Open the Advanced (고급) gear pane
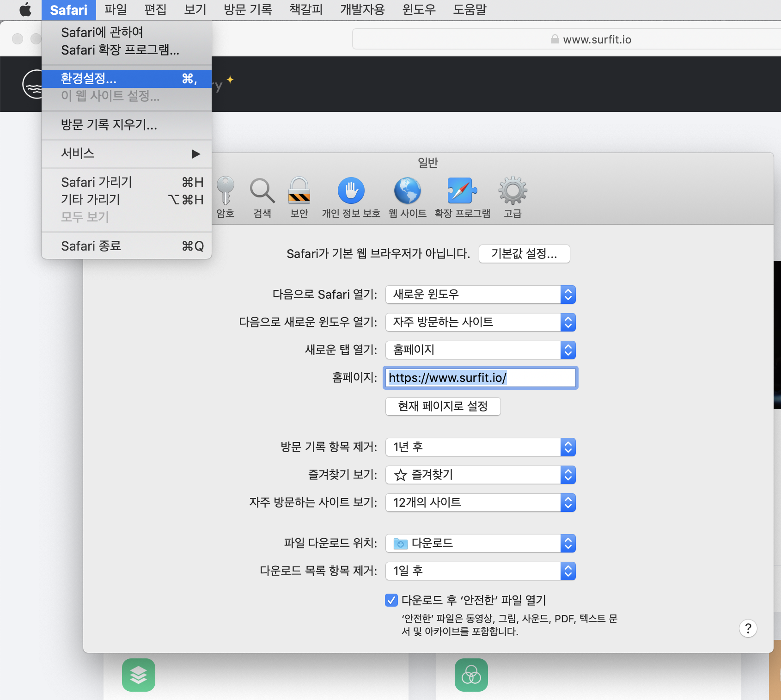 (513, 197)
